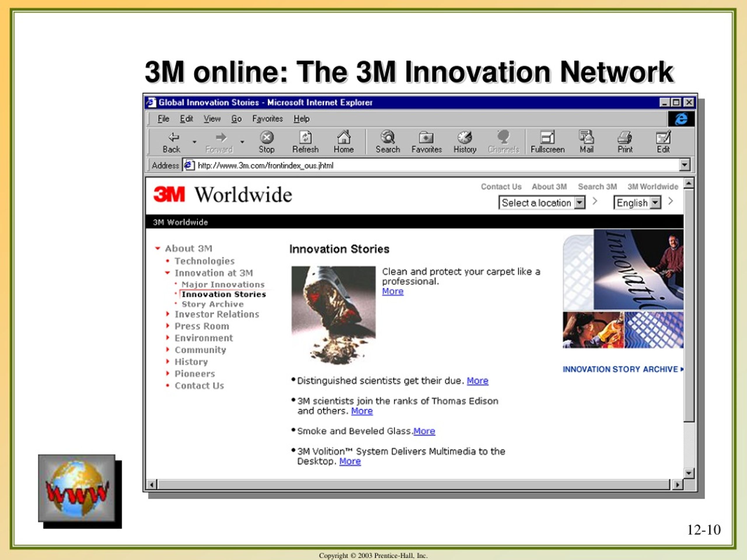Screen dimensions: 747x560
Task: Open the File menu
Action: pyautogui.click(x=163, y=119)
